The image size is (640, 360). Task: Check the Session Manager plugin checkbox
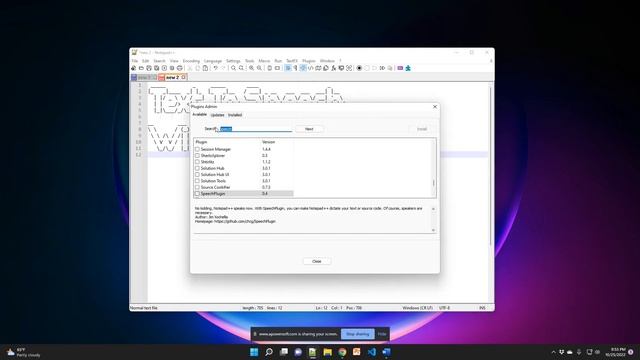click(197, 149)
